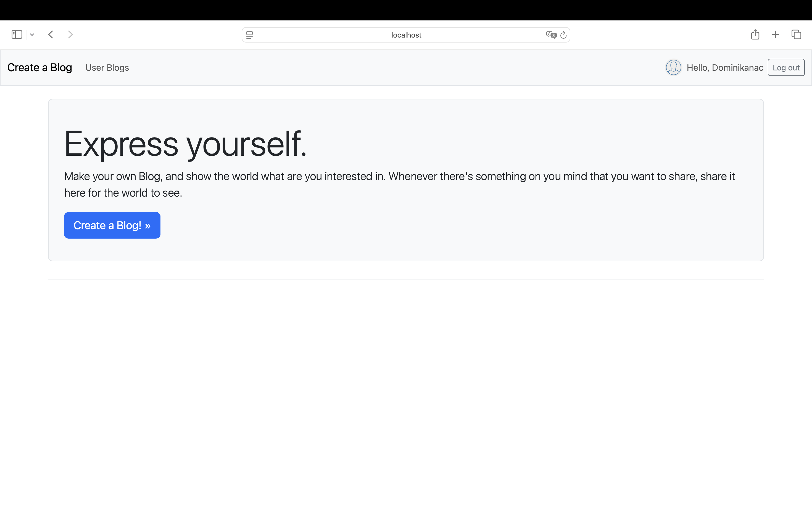
Task: Reload the localhost page
Action: (563, 35)
